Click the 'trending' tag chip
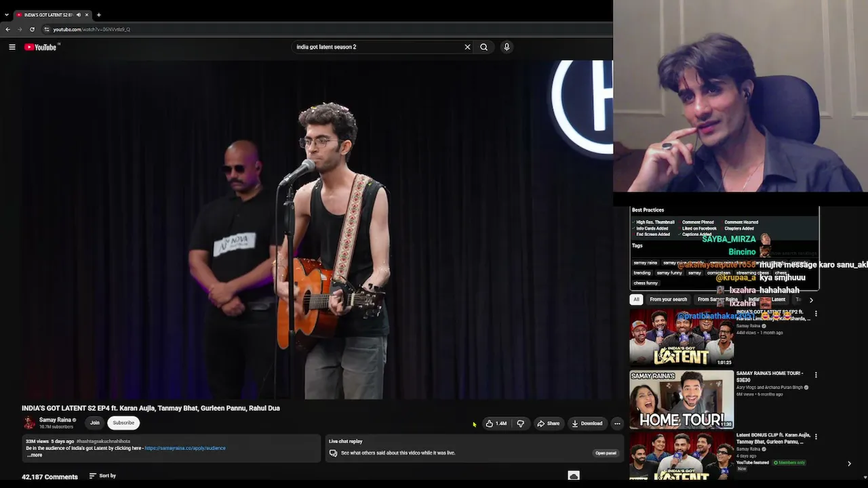 642,273
